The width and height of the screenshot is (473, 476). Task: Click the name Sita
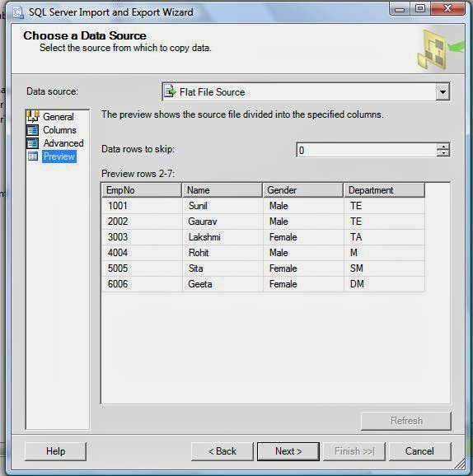click(x=195, y=268)
